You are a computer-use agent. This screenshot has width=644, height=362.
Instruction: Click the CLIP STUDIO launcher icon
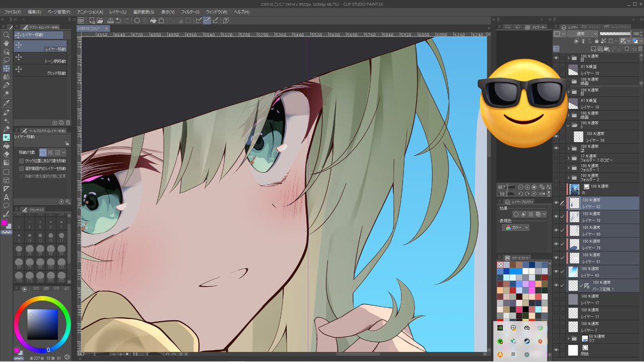click(x=81, y=20)
